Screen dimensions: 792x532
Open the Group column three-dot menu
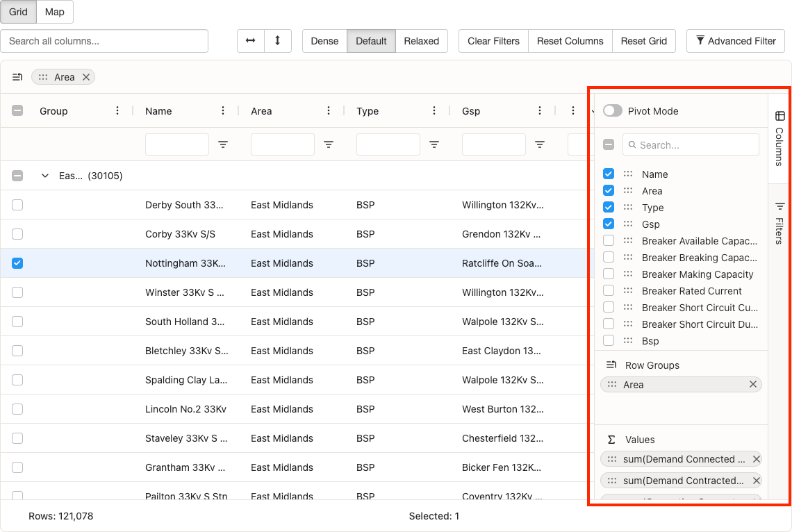(117, 110)
